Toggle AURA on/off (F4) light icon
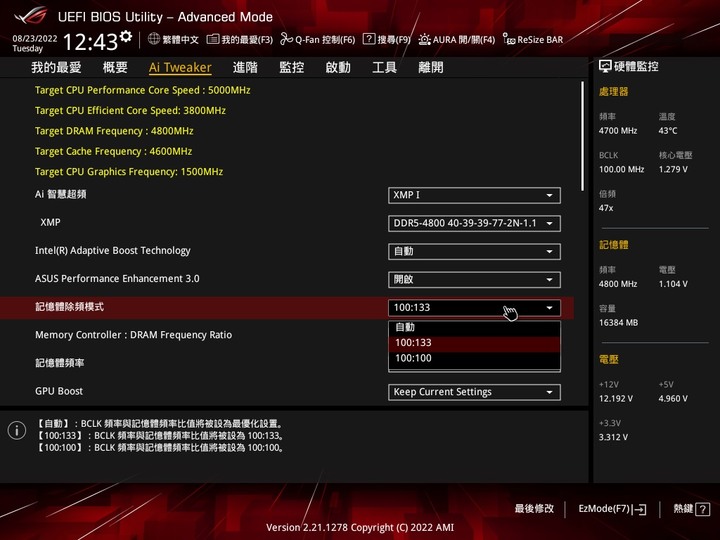Image resolution: width=720 pixels, height=540 pixels. coord(424,39)
